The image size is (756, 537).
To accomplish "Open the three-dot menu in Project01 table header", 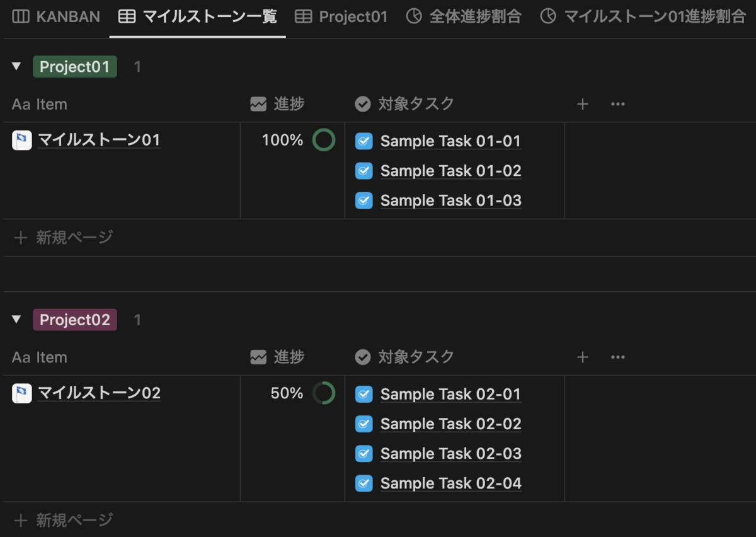I will [618, 104].
